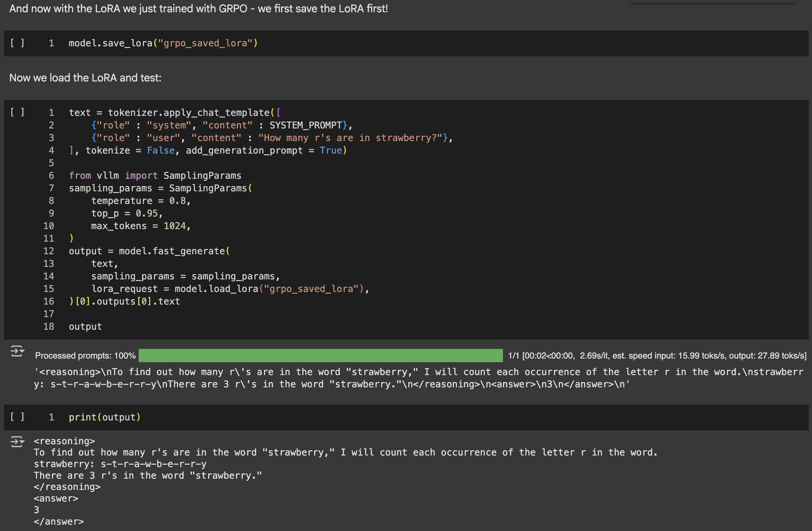Click the 'from vllm import SamplingParams' line
This screenshot has width=812, height=531.
[155, 175]
